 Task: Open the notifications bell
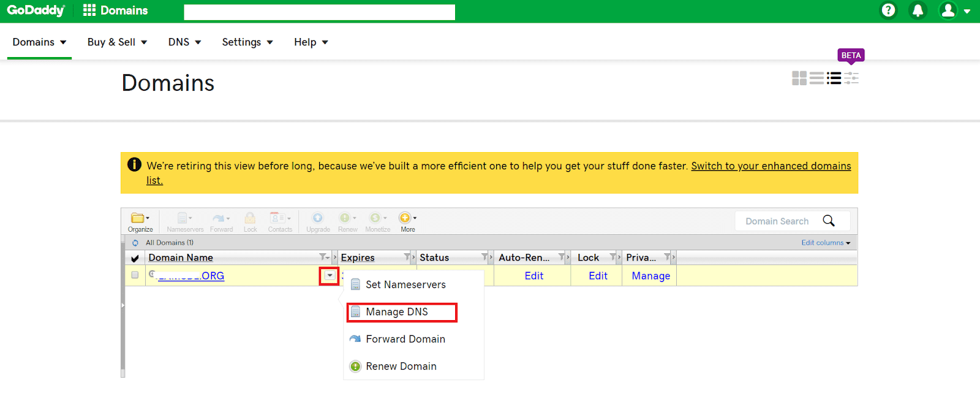click(918, 10)
